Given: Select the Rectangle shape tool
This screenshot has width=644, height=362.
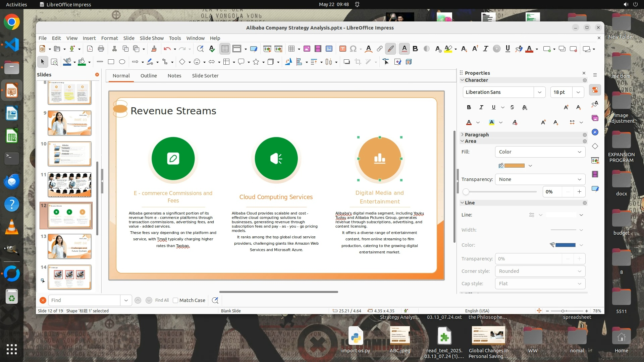Looking at the screenshot, I should pyautogui.click(x=111, y=62).
